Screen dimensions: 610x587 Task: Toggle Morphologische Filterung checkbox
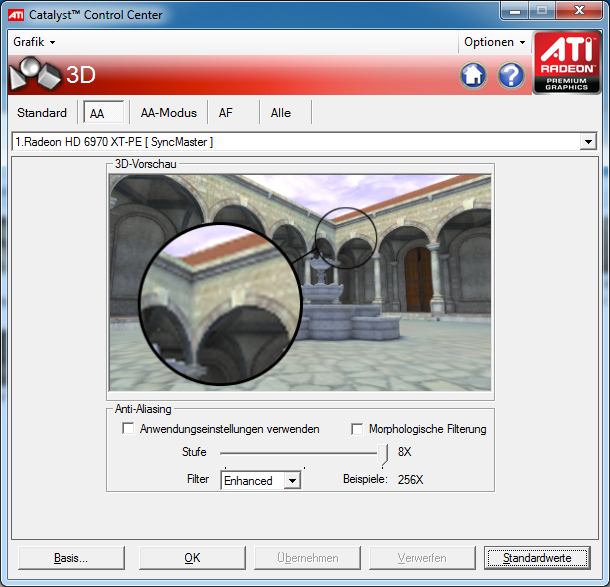[357, 429]
